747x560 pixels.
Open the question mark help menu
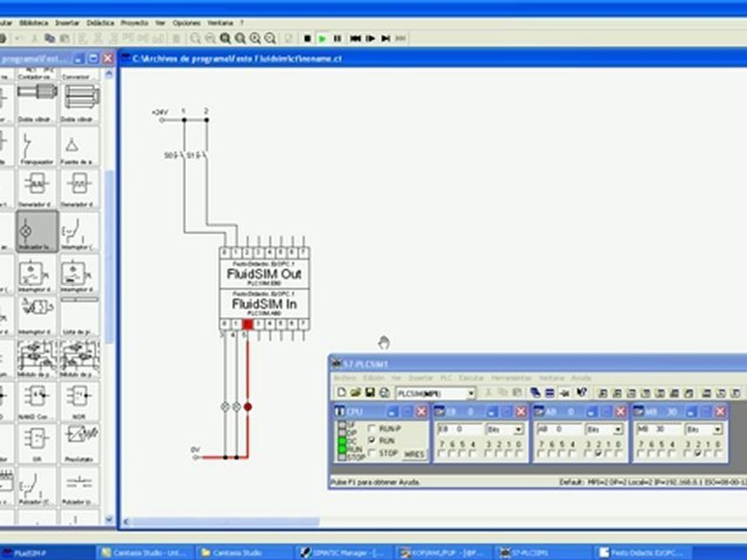pos(241,23)
